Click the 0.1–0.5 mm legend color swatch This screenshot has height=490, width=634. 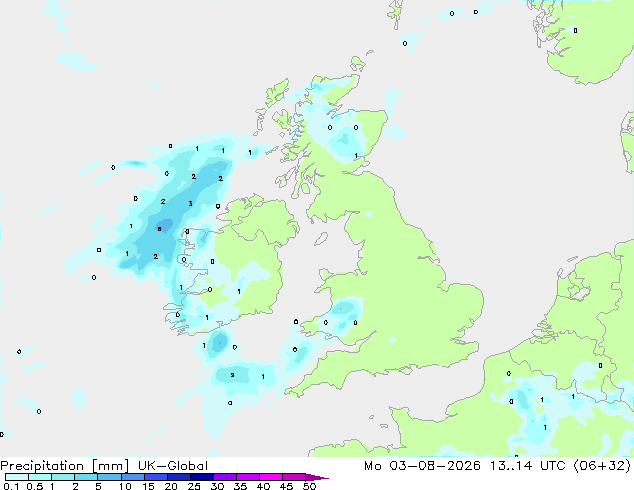tap(17, 477)
